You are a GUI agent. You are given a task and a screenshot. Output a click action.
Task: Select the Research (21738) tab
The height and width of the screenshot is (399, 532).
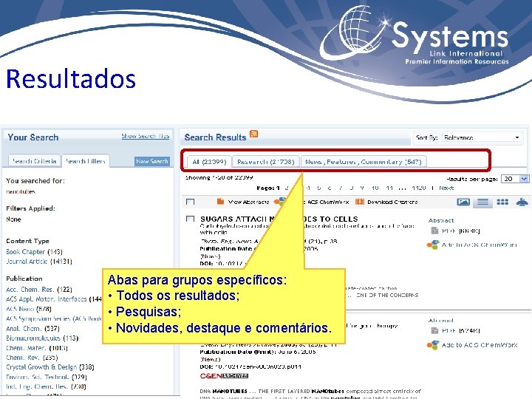tap(266, 162)
